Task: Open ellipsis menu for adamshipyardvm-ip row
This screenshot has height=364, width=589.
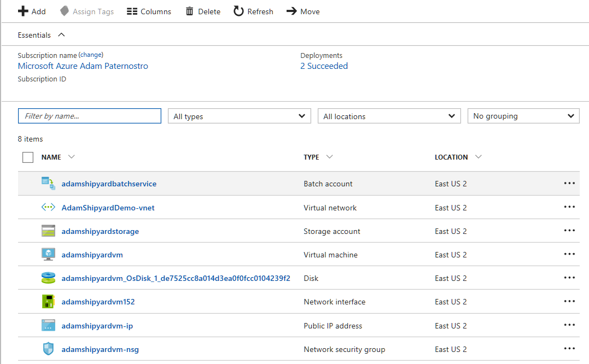Action: 569,325
